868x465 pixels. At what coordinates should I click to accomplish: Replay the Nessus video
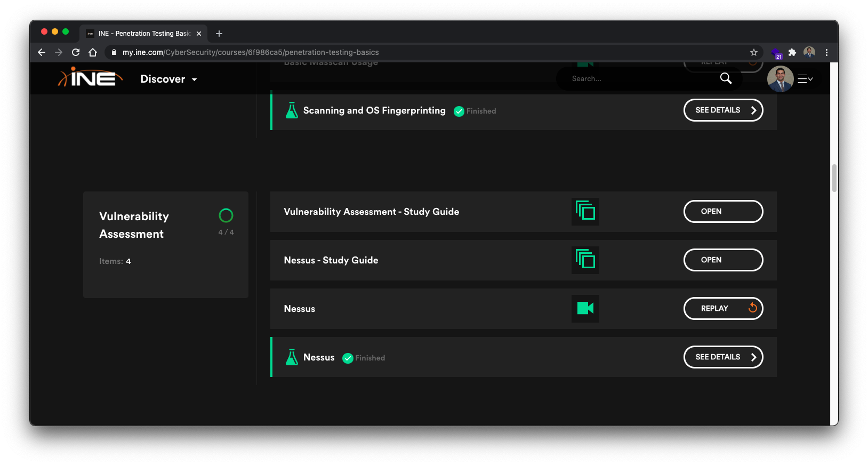coord(723,308)
